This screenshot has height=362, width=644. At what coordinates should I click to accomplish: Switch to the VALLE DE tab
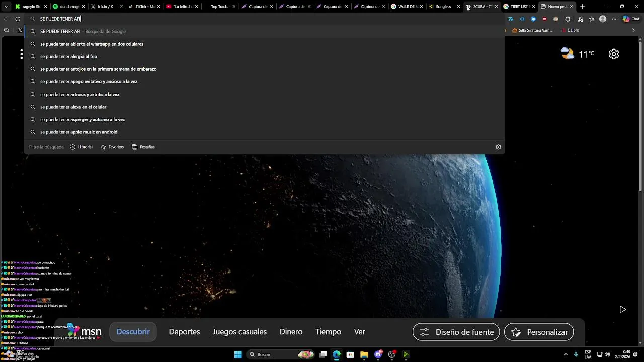(x=407, y=7)
